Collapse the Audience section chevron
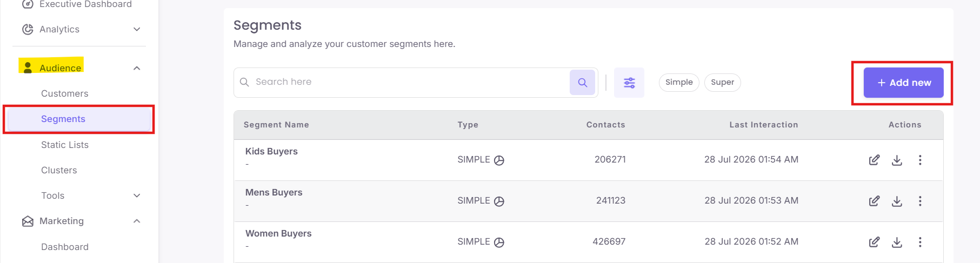 click(137, 68)
